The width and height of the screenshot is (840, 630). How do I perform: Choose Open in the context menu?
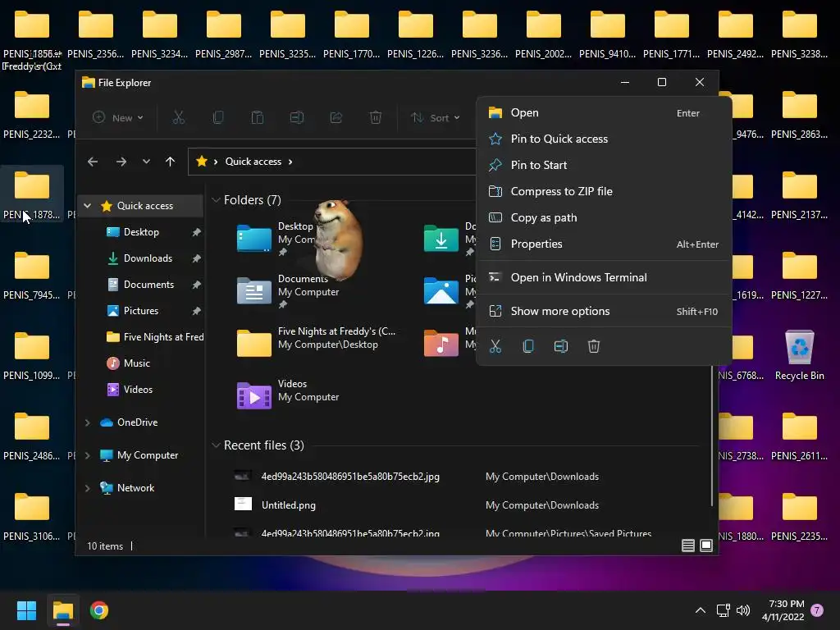pyautogui.click(x=604, y=112)
